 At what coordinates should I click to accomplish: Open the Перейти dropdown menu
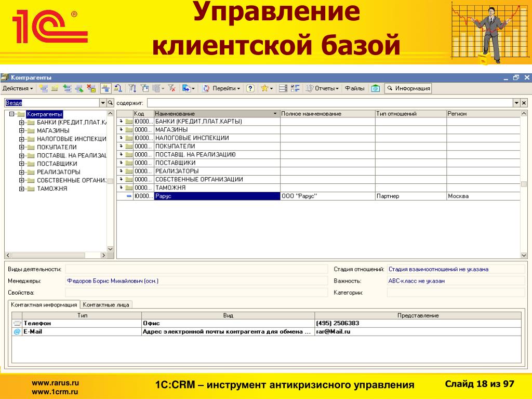227,88
